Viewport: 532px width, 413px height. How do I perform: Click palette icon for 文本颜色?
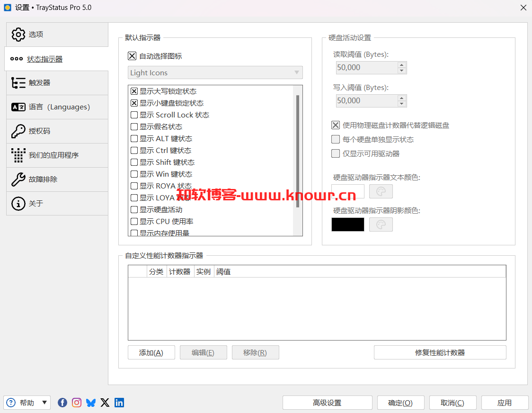[x=381, y=191]
